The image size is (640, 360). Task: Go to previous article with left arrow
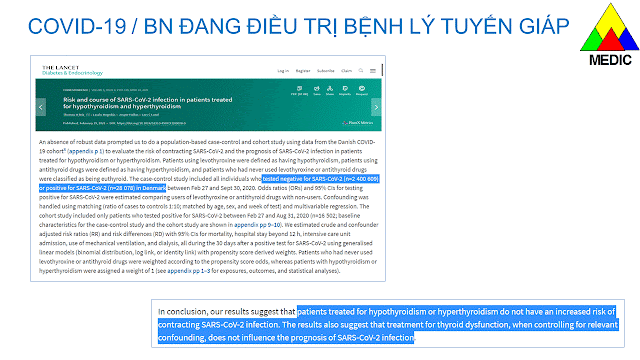[x=41, y=107]
